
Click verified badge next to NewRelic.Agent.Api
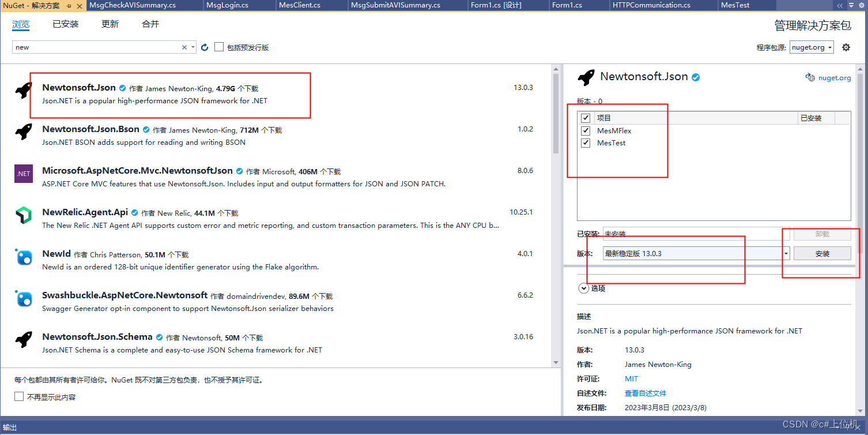(x=135, y=213)
